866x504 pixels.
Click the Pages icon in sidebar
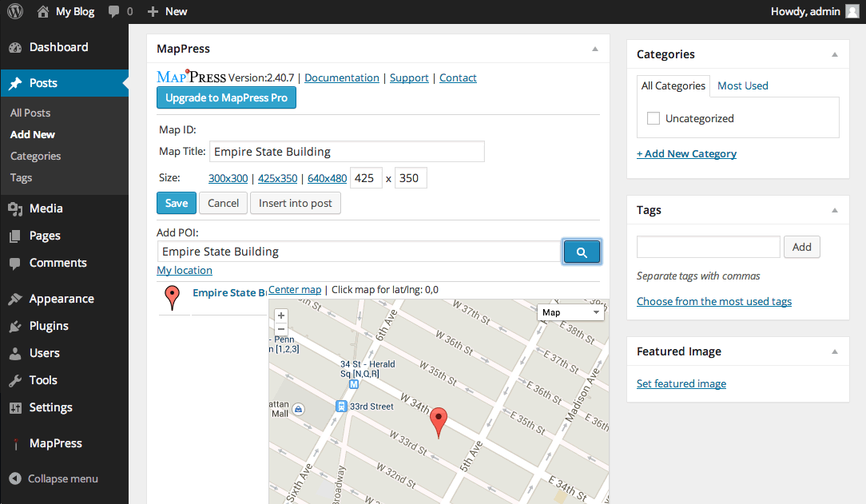coord(15,236)
